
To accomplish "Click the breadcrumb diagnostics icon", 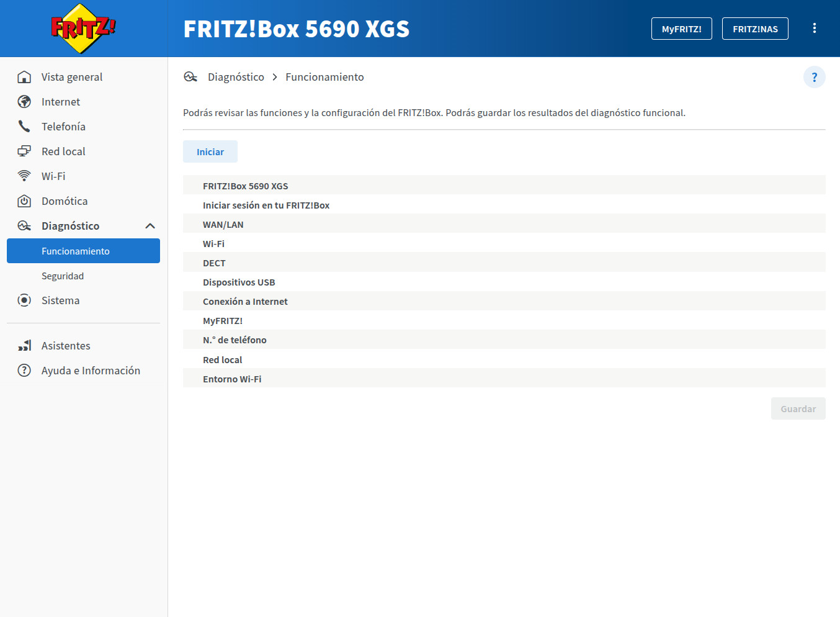I will tap(190, 77).
